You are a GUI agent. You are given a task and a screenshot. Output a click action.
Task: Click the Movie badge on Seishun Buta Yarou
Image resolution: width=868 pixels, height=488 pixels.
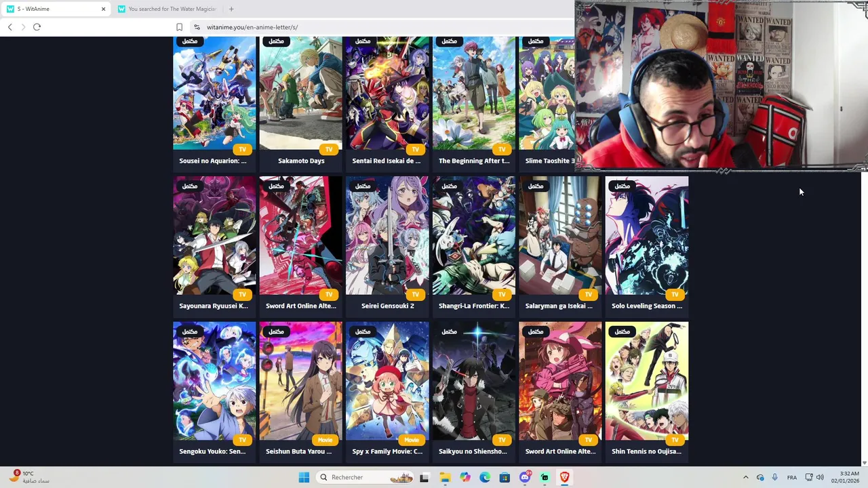pyautogui.click(x=325, y=440)
